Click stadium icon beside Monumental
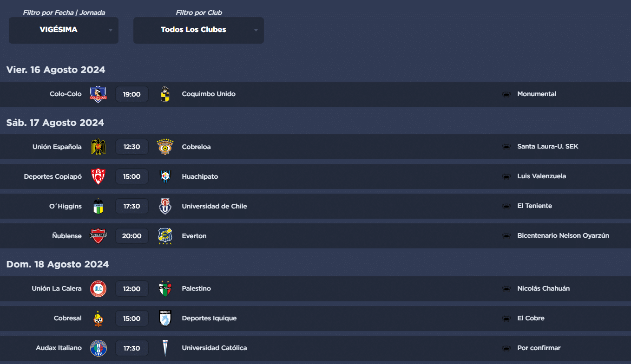Viewport: 631px width, 364px height. [x=506, y=94]
